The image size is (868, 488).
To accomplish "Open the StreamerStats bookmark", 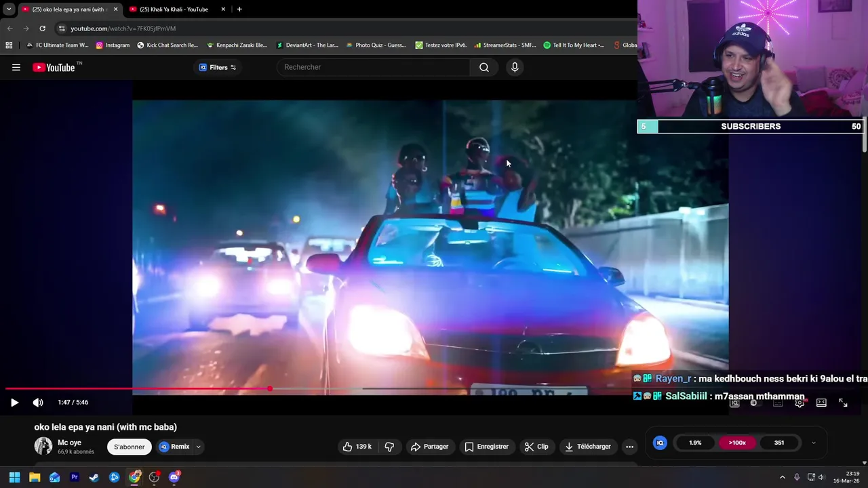I will click(x=505, y=45).
